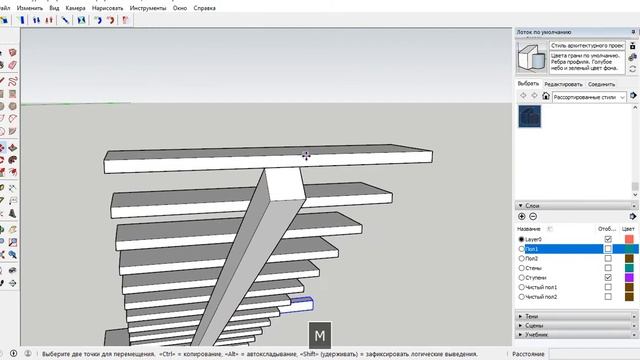Select the Text label tool

[13, 201]
